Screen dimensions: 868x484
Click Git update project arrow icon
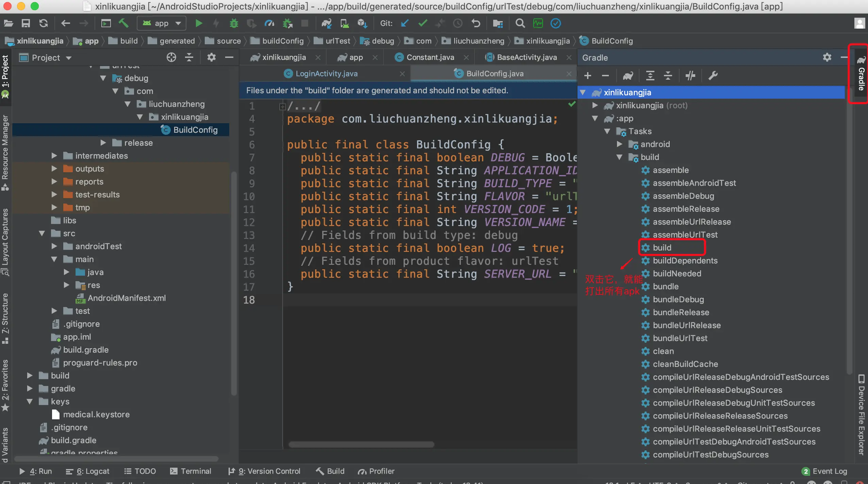pyautogui.click(x=405, y=23)
